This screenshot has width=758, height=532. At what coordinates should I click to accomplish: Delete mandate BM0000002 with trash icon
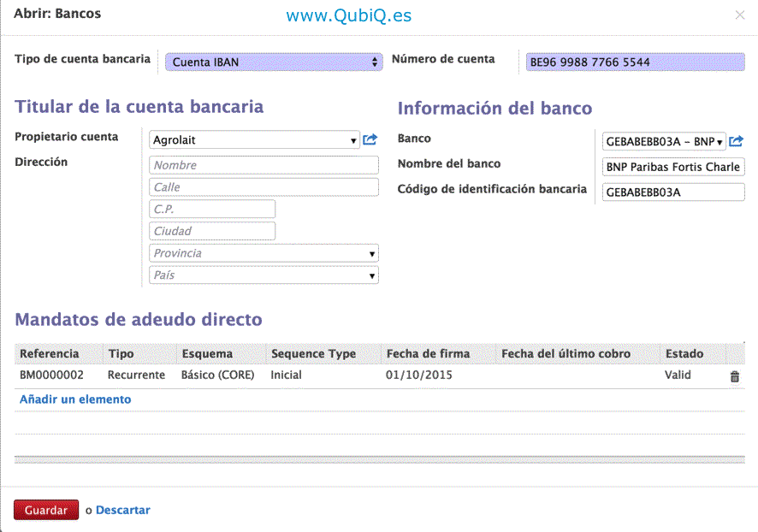click(x=734, y=376)
